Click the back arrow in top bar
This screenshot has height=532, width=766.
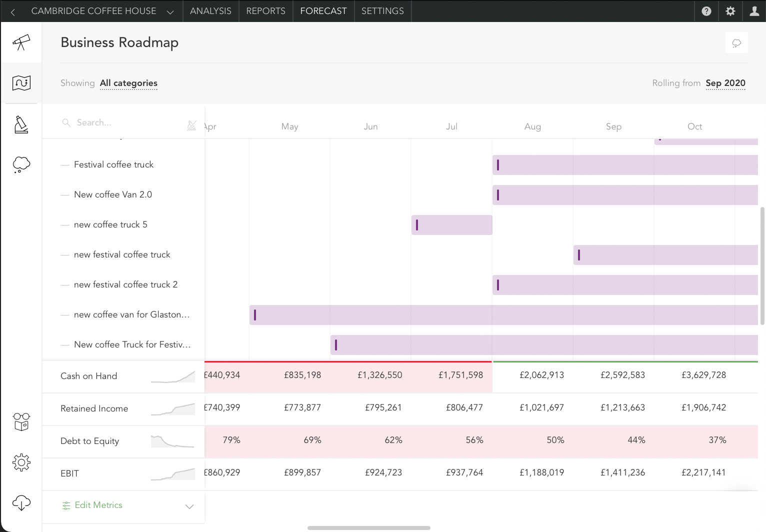13,11
